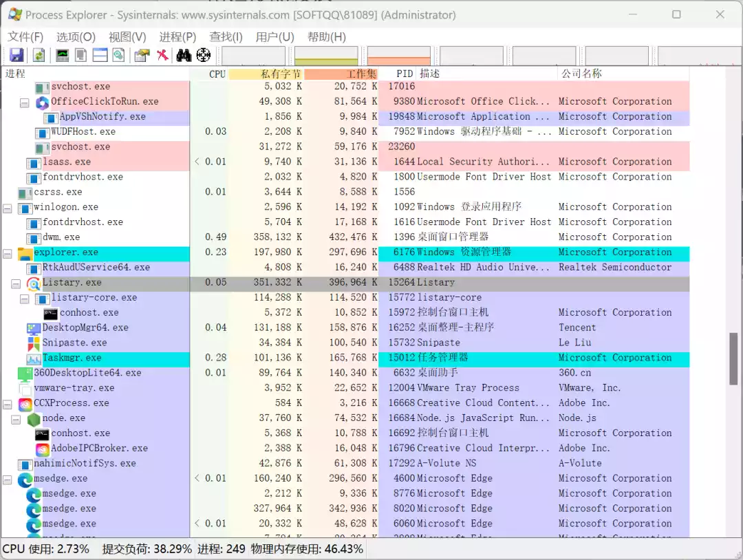Select the RtkAudUService64.exe process row

click(x=346, y=268)
